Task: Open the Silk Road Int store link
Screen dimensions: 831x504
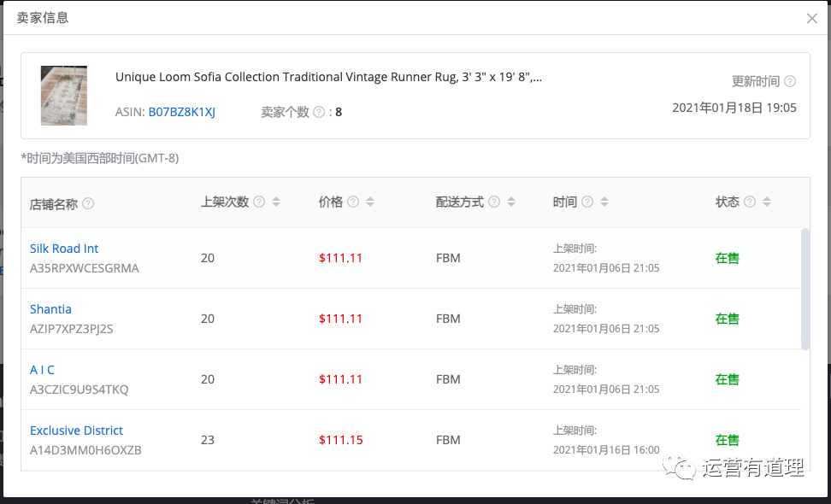Action: pos(64,249)
